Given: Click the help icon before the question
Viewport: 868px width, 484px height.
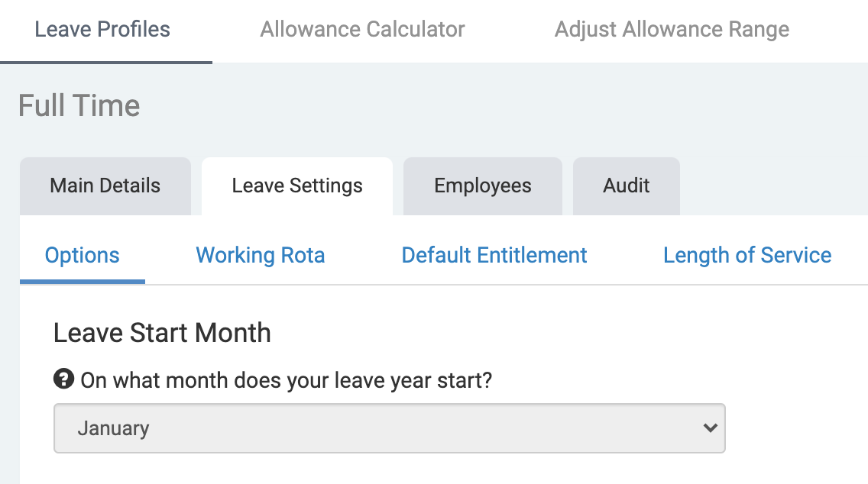Looking at the screenshot, I should pos(64,379).
